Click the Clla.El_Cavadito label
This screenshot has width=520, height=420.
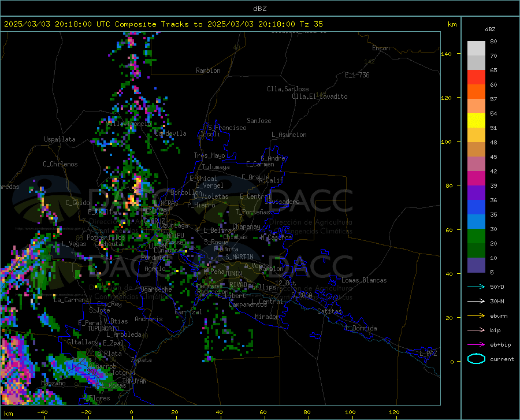tap(320, 96)
